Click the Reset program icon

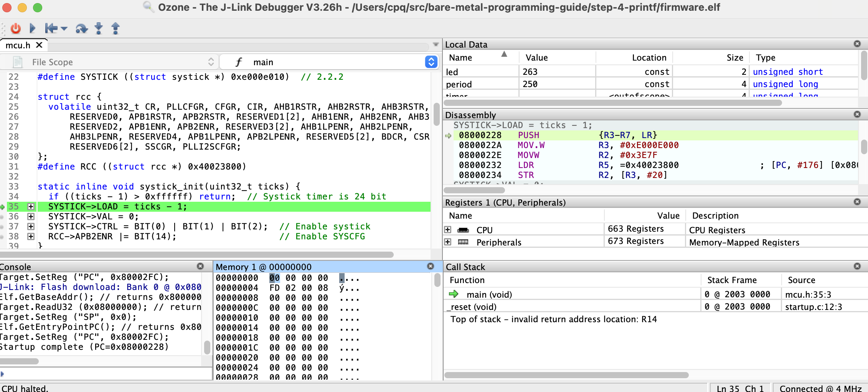(x=51, y=28)
